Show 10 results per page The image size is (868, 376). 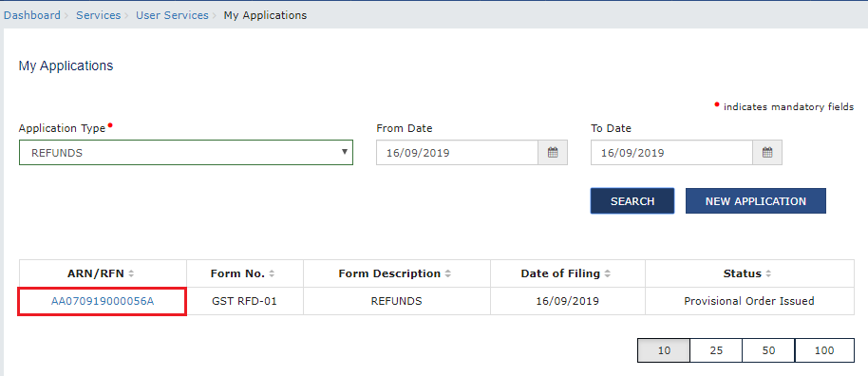pyautogui.click(x=664, y=350)
